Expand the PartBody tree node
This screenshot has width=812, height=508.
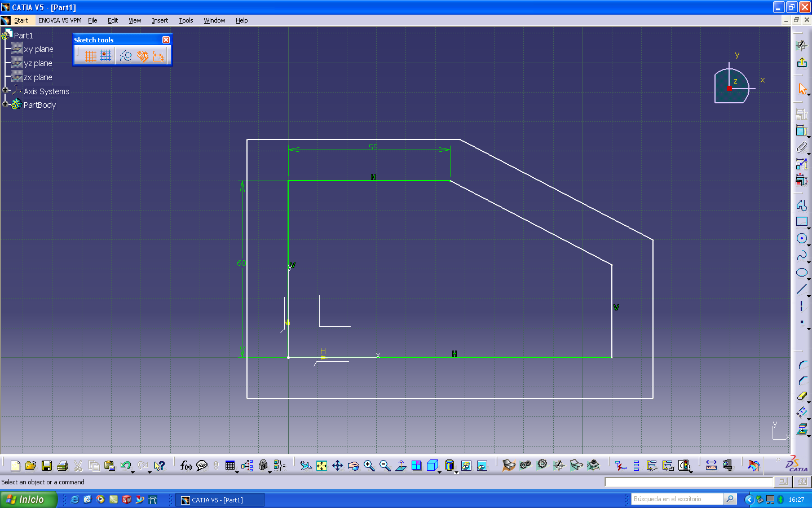(x=5, y=104)
